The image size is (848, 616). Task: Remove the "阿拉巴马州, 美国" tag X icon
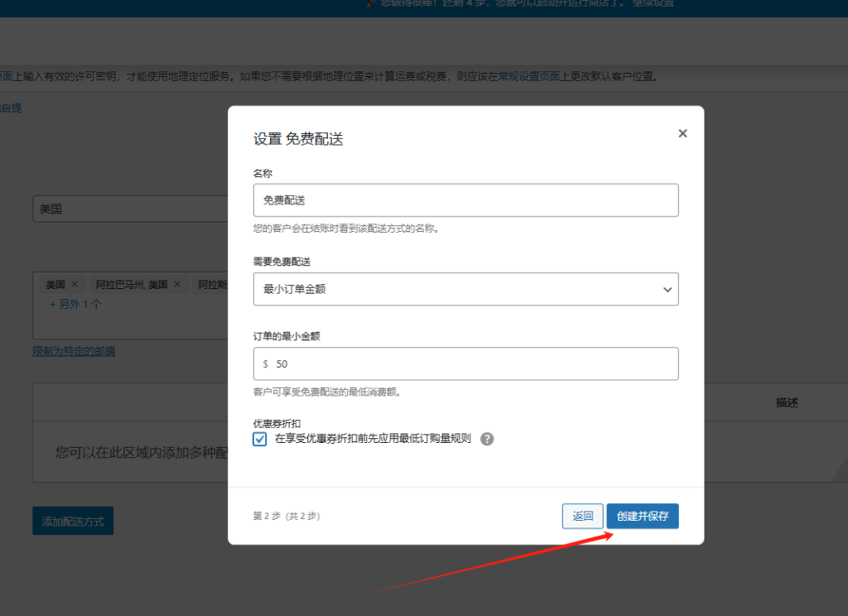click(x=177, y=284)
